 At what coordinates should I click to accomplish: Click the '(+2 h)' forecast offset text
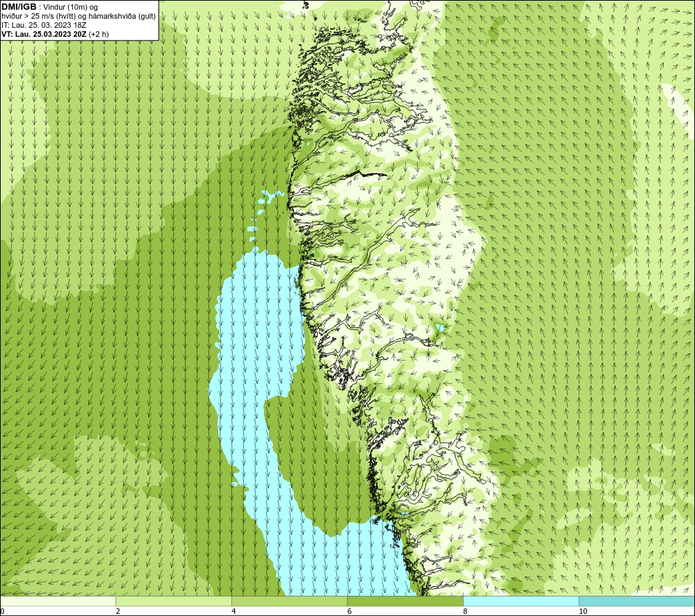[x=99, y=33]
